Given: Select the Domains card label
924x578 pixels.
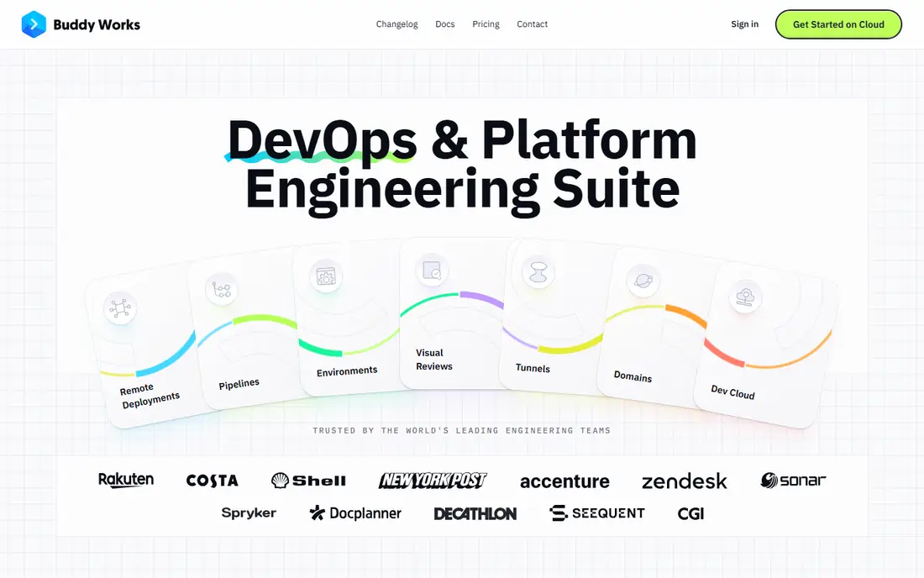Looking at the screenshot, I should (x=633, y=376).
